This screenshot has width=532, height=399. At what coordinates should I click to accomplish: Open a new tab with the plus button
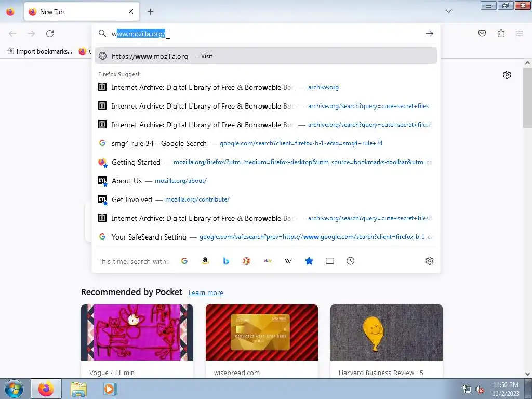(150, 12)
